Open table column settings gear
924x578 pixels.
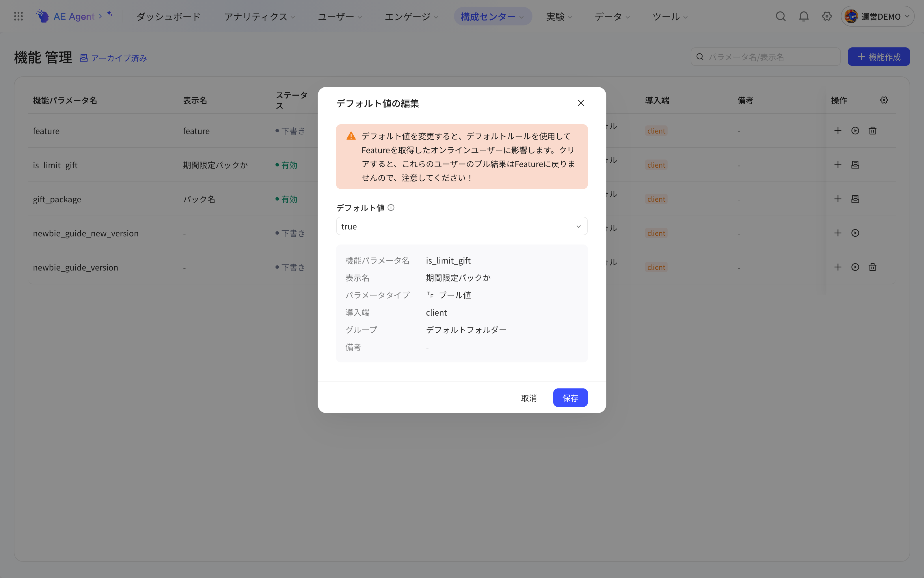click(884, 100)
